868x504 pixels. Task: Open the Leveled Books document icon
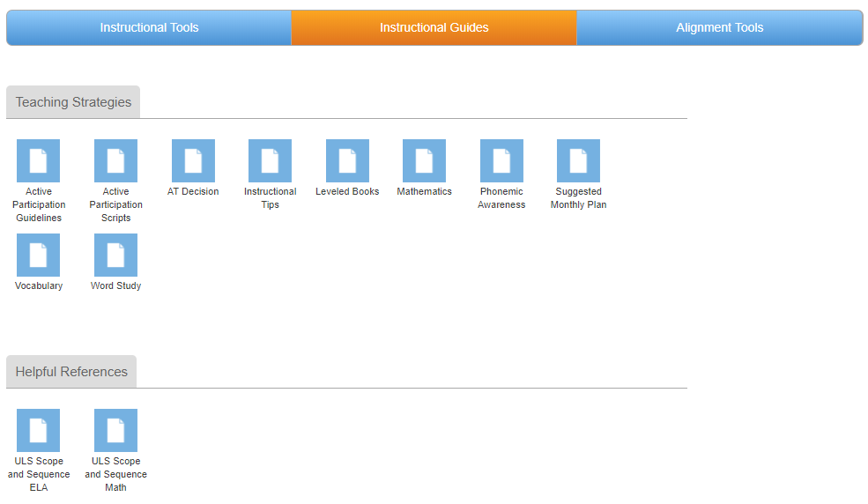348,160
